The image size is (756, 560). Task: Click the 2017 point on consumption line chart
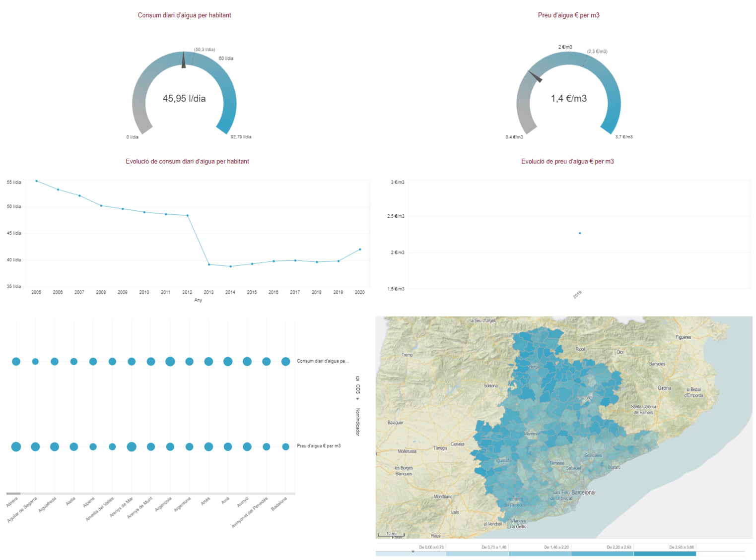click(295, 260)
